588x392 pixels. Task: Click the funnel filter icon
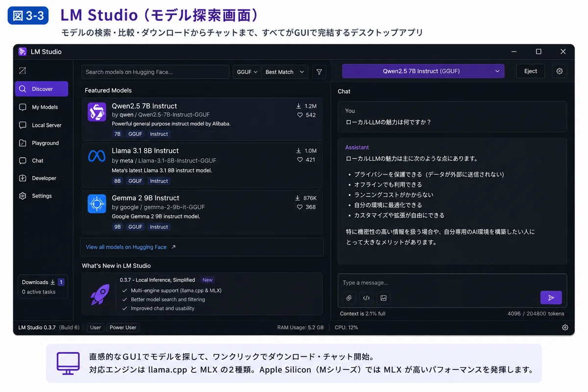pyautogui.click(x=319, y=72)
